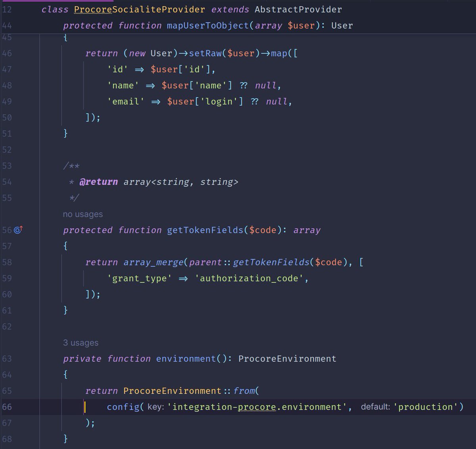The width and height of the screenshot is (476, 449).
Task: Click the 'default:' parameter hint
Action: 376,407
